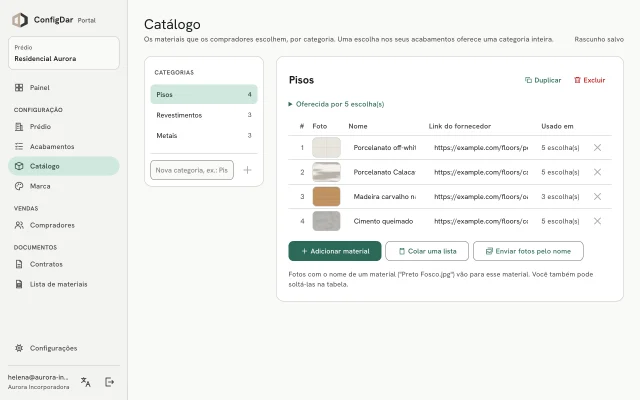640x400 pixels.
Task: Expand Oferecida por 5 escolha(s)
Action: 336,104
